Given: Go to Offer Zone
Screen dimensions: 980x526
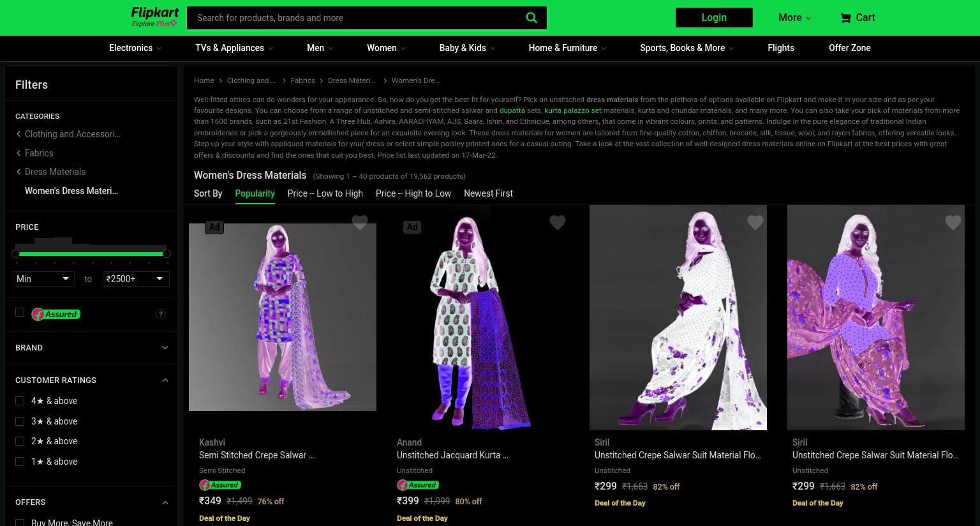Looking at the screenshot, I should click(850, 48).
